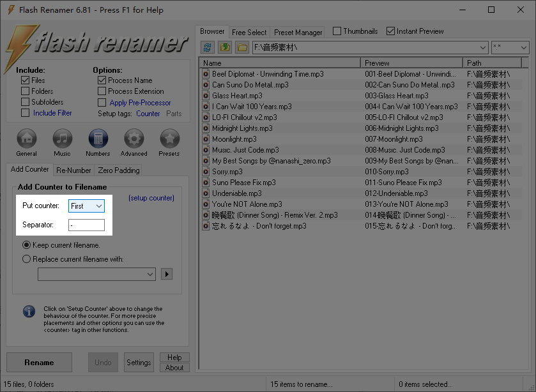Select Beef Diplomat - Unwinding Time.mp3
The height and width of the screenshot is (392, 536).
tap(268, 74)
